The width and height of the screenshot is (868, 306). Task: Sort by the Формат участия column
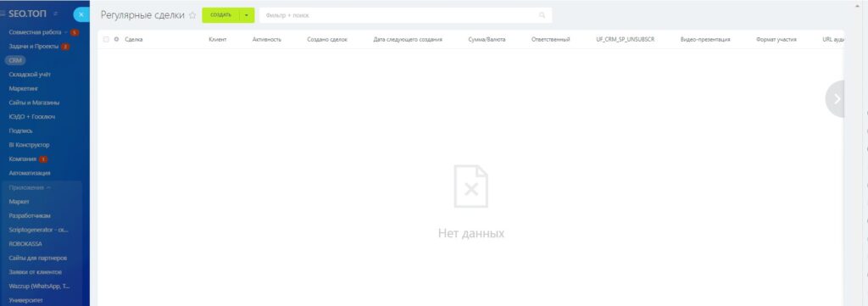(776, 39)
